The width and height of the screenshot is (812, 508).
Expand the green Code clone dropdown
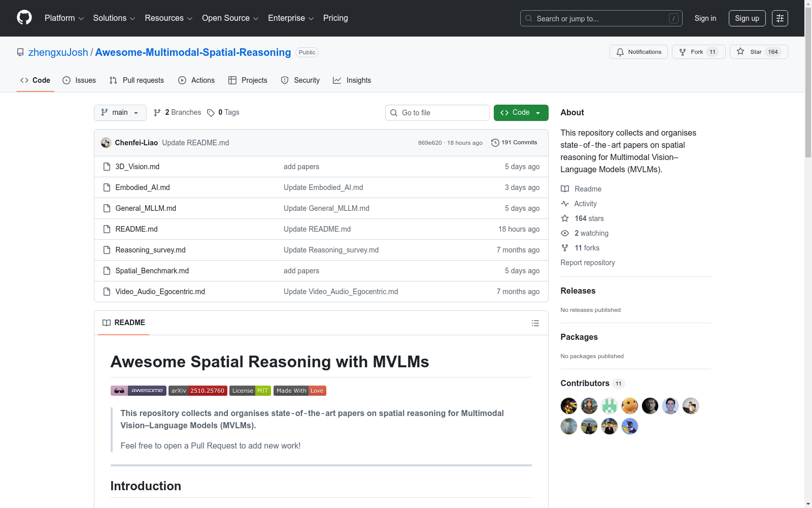click(521, 113)
